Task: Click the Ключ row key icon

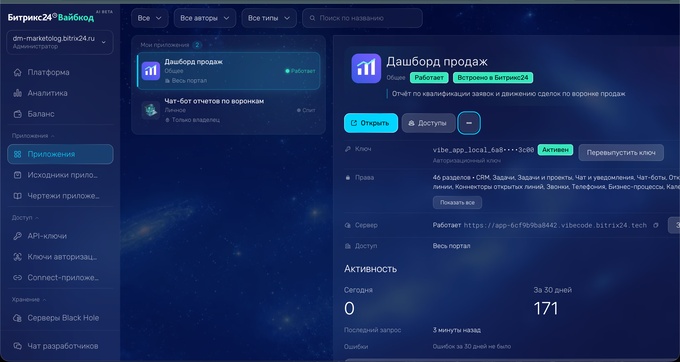Action: [x=347, y=149]
